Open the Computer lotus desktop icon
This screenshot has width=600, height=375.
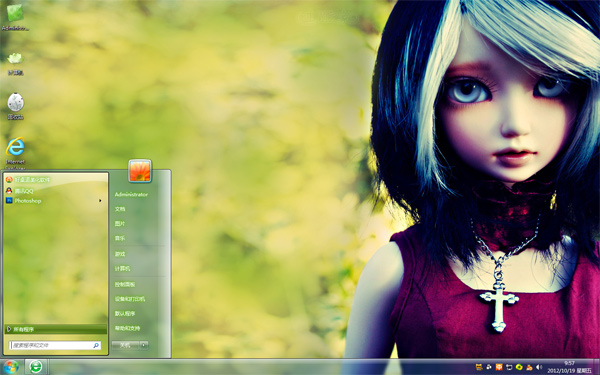coord(15,63)
